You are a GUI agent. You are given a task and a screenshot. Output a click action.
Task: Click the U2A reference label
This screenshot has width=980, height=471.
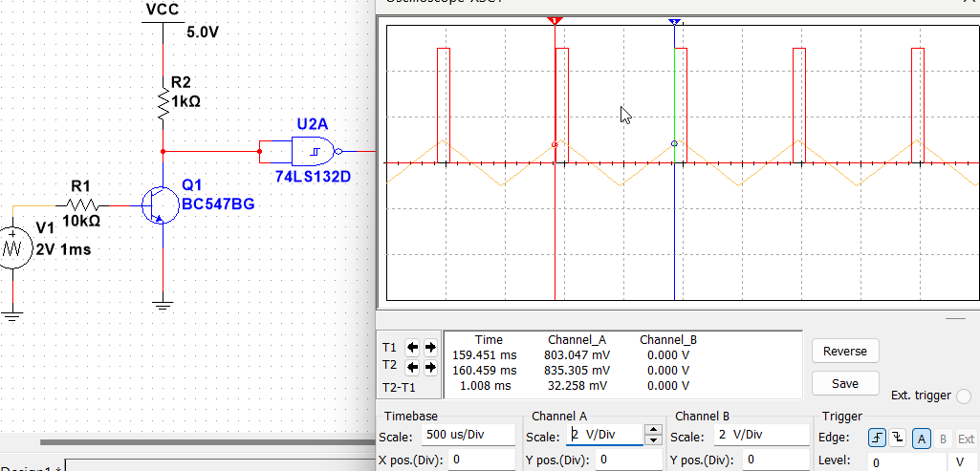312,124
